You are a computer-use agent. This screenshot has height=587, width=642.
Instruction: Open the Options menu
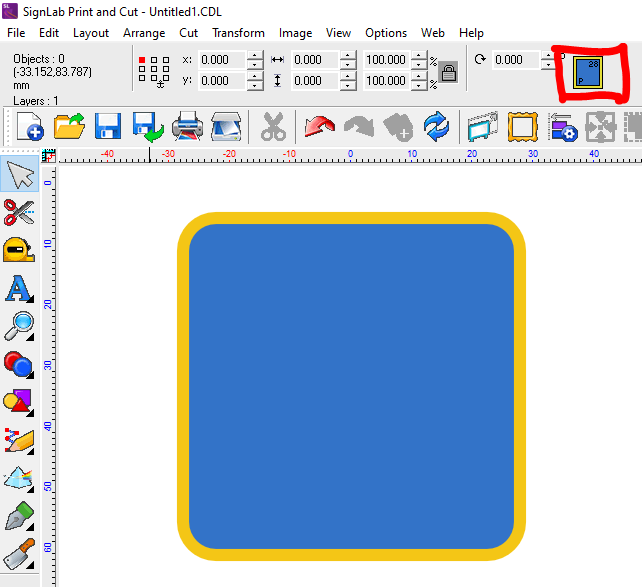386,33
